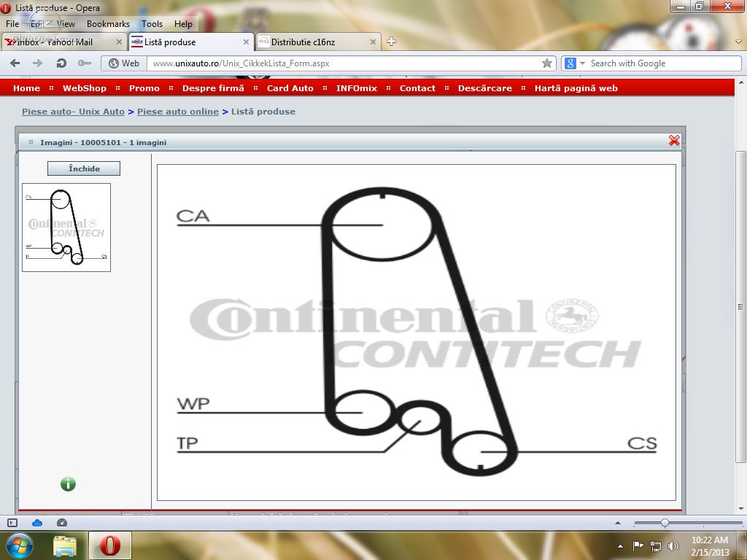This screenshot has width=747, height=560.
Task: Follow Piese auto- Unix Auto breadcrumb
Action: coord(73,112)
